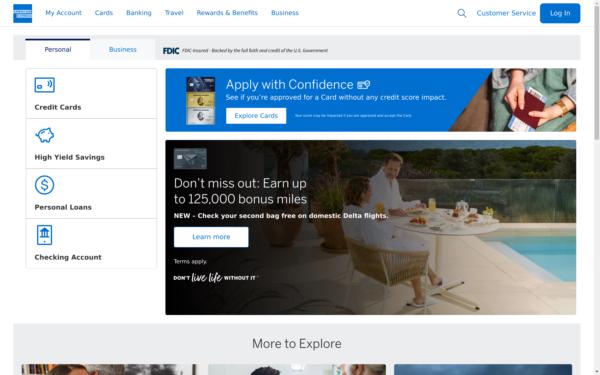Select the High Yield Savings label

click(69, 157)
